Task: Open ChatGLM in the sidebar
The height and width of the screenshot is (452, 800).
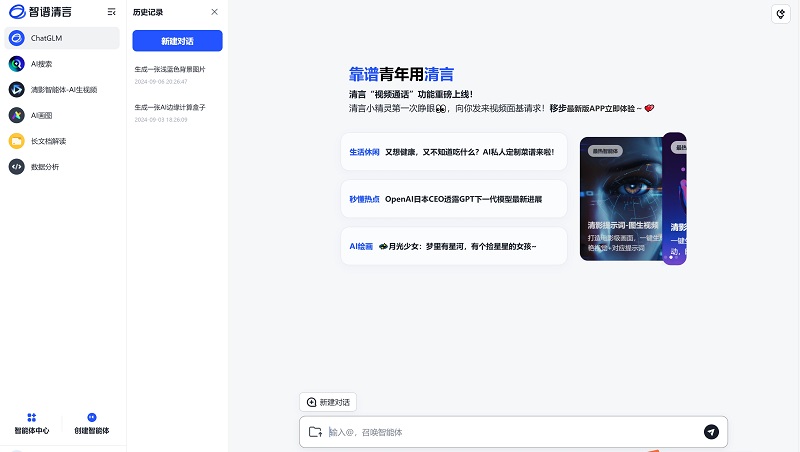Action: (x=62, y=38)
